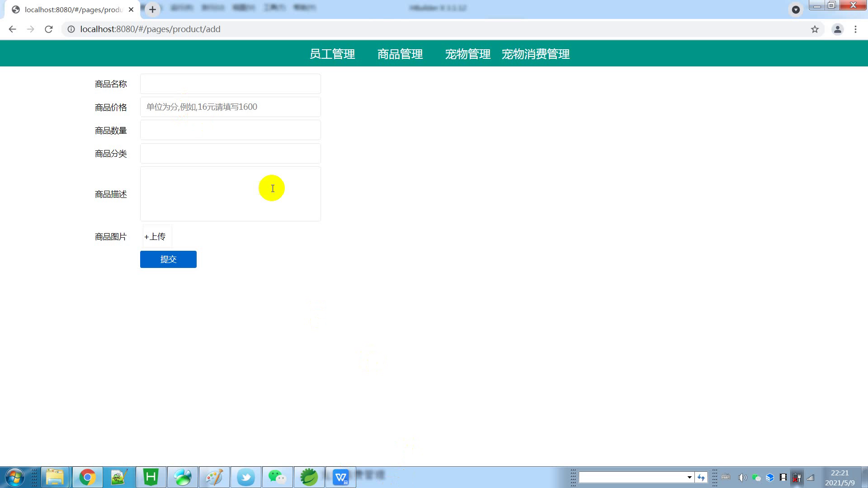The image size is (868, 488).
Task: Open WeChat from the taskbar
Action: pos(277,477)
